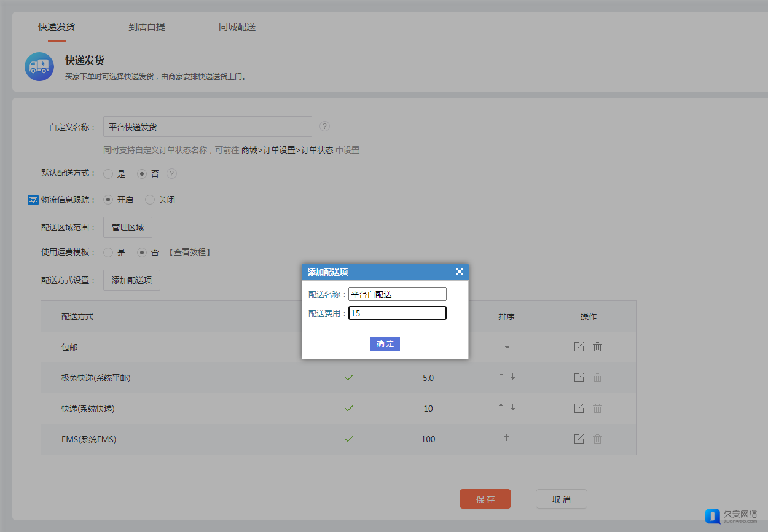The image size is (768, 532).
Task: Click help icon beside 自定义名称 field
Action: 325,127
